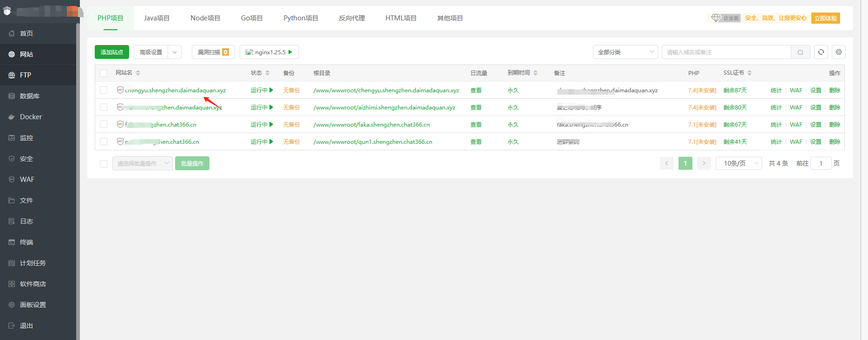Open 监控 monitor icon in sidebar
Screen dimensions: 868x340
click(12, 138)
